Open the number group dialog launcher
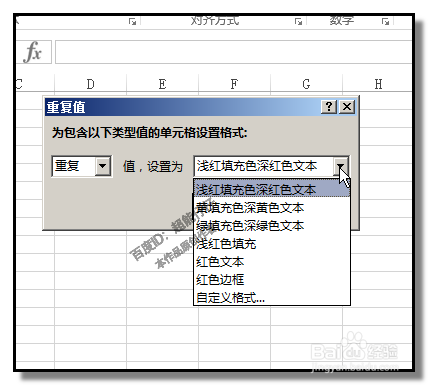The image size is (428, 385). click(x=385, y=22)
